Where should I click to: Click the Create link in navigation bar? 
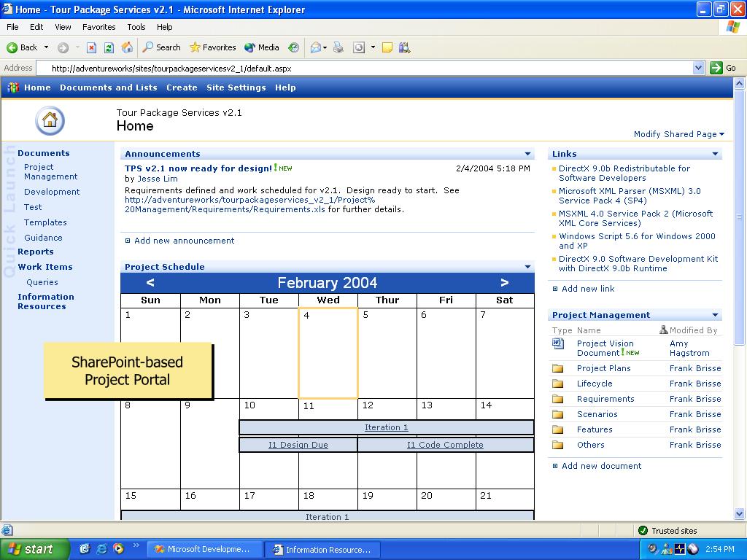coord(182,87)
